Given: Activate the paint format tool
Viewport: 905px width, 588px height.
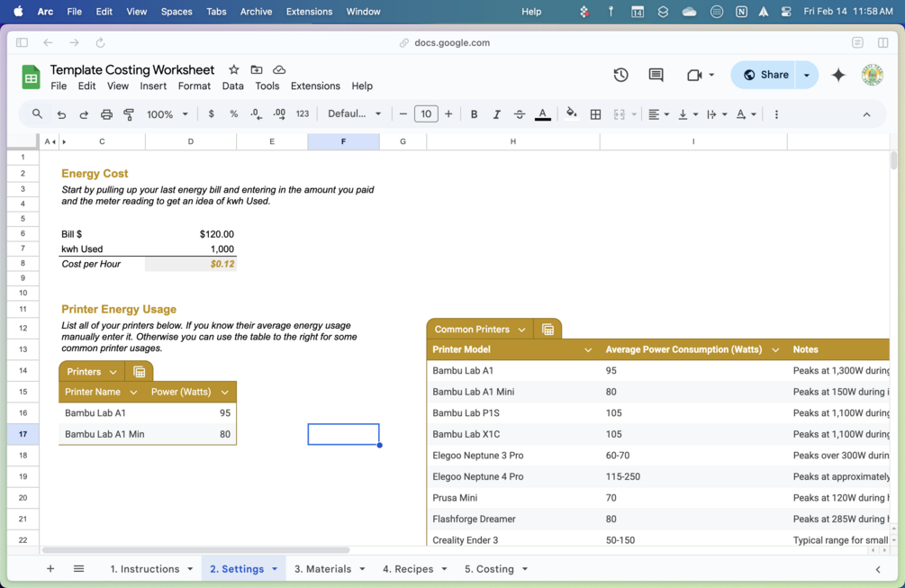Looking at the screenshot, I should tap(129, 114).
